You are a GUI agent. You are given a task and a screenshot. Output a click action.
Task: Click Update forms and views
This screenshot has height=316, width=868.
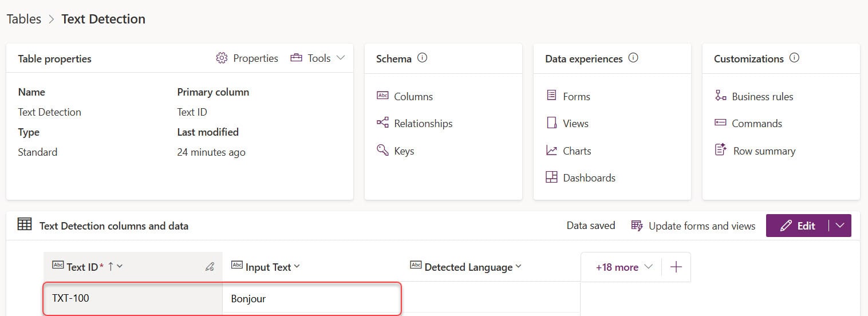pos(693,226)
